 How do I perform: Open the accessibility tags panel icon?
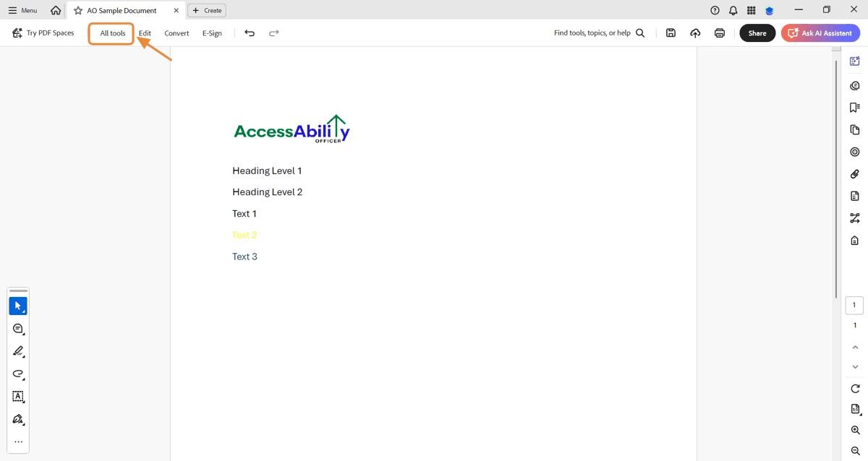(855, 240)
